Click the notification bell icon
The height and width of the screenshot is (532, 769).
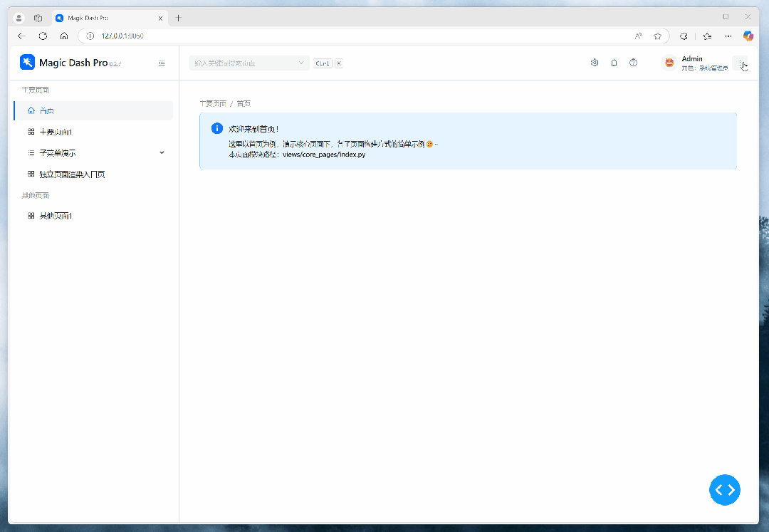(x=614, y=63)
